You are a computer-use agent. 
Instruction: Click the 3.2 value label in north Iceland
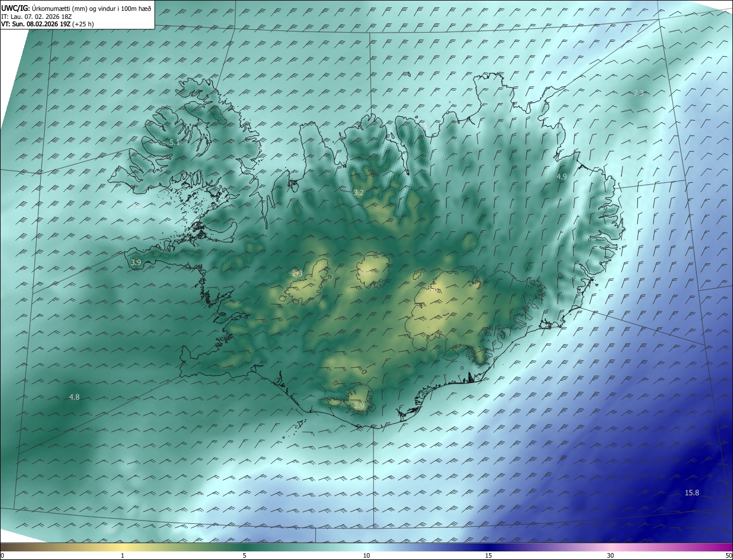pyautogui.click(x=358, y=193)
